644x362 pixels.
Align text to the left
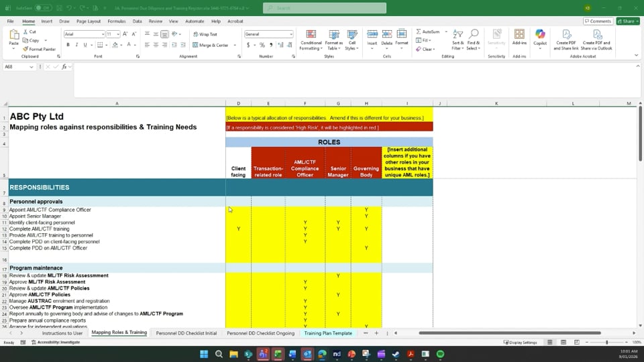(x=147, y=45)
